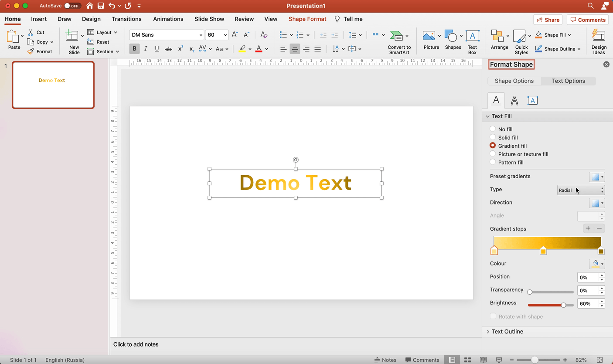Align text right
This screenshot has height=364, width=613.
point(306,49)
